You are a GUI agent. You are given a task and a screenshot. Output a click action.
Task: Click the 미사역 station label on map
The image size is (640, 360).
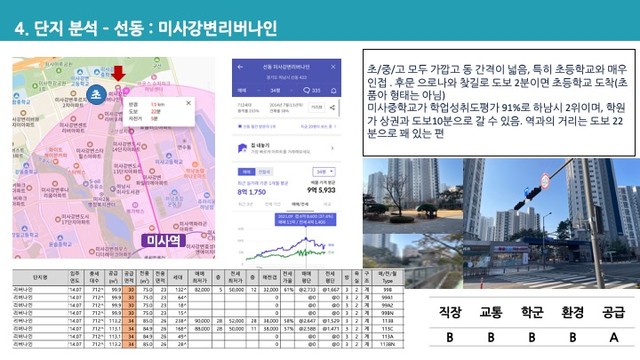coord(163,241)
